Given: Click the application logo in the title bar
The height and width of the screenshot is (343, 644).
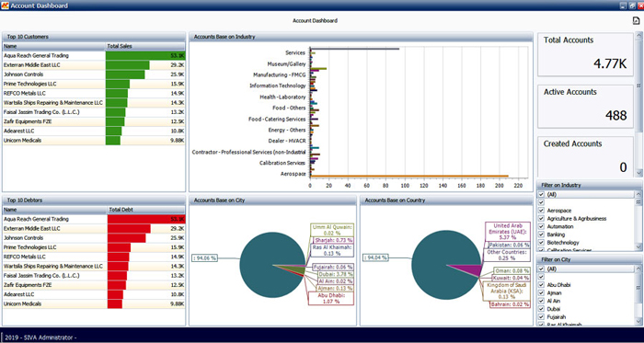Looking at the screenshot, I should 5,6.
